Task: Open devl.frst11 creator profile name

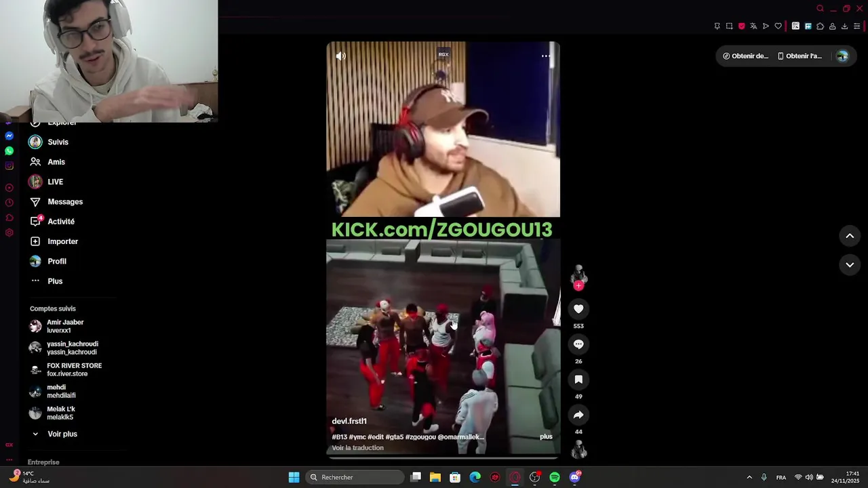Action: coord(349,422)
